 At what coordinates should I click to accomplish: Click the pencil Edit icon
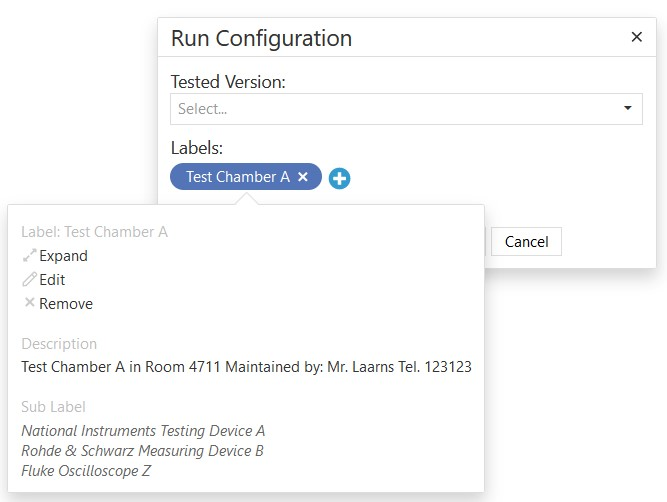(29, 280)
